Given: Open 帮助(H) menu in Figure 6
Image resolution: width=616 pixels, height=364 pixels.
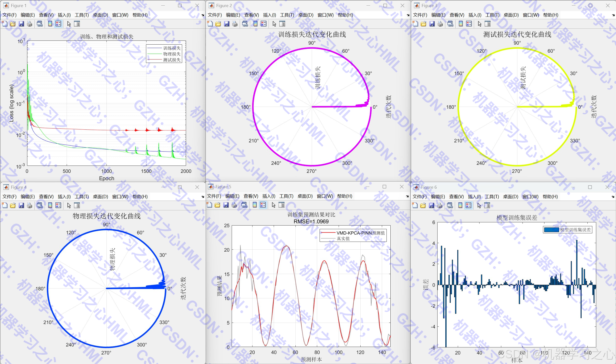Looking at the screenshot, I should pyautogui.click(x=550, y=197).
